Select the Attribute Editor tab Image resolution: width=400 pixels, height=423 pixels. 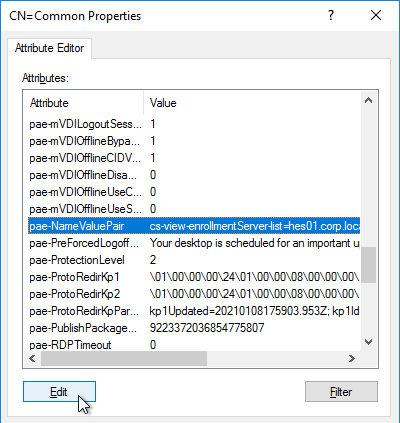[x=49, y=48]
